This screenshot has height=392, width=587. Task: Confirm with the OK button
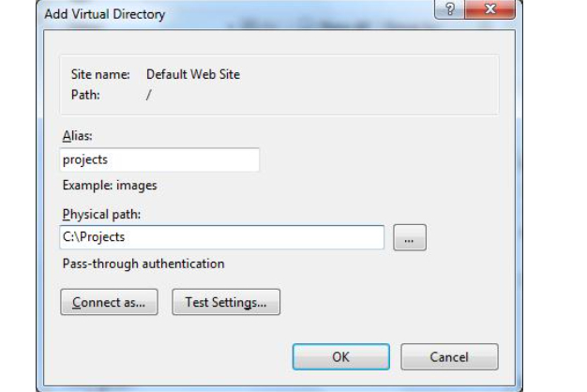[x=340, y=357]
